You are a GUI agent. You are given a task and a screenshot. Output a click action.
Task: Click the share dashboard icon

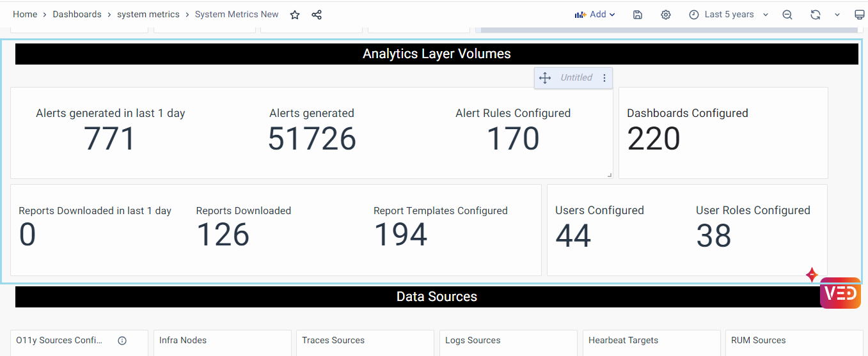coord(317,15)
